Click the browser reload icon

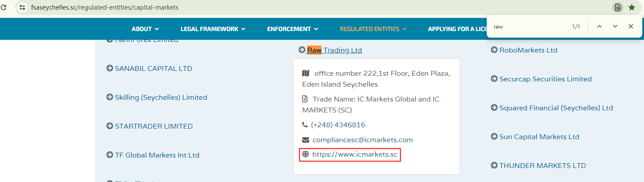[x=4, y=7]
